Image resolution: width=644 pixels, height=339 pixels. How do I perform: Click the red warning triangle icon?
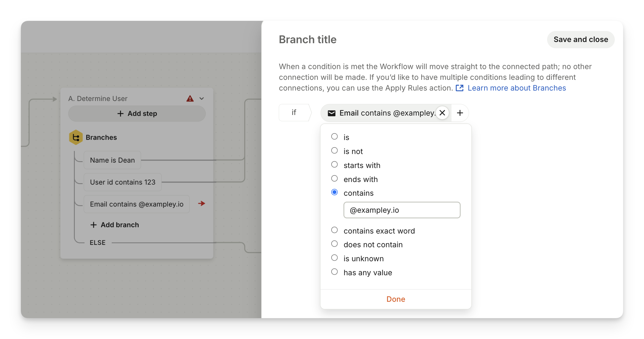point(190,99)
